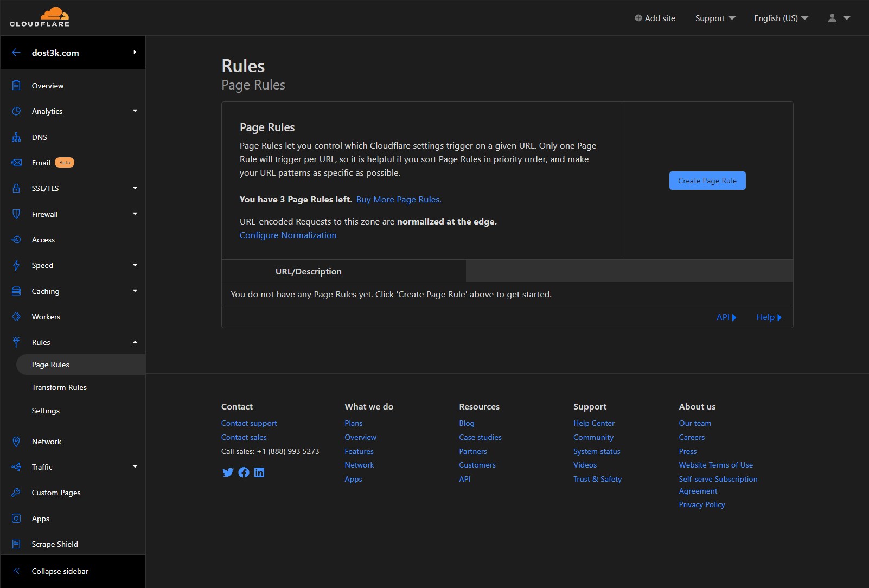Open the Careers footer link

coord(692,437)
